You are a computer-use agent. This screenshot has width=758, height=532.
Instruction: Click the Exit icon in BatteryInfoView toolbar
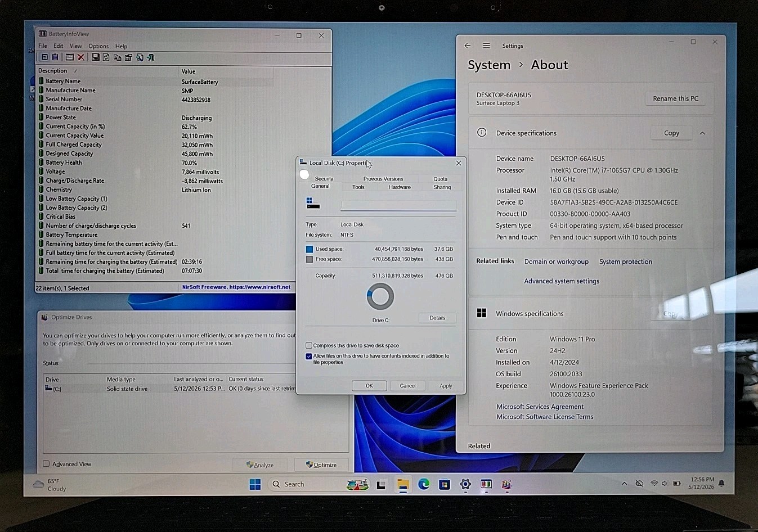pos(150,57)
